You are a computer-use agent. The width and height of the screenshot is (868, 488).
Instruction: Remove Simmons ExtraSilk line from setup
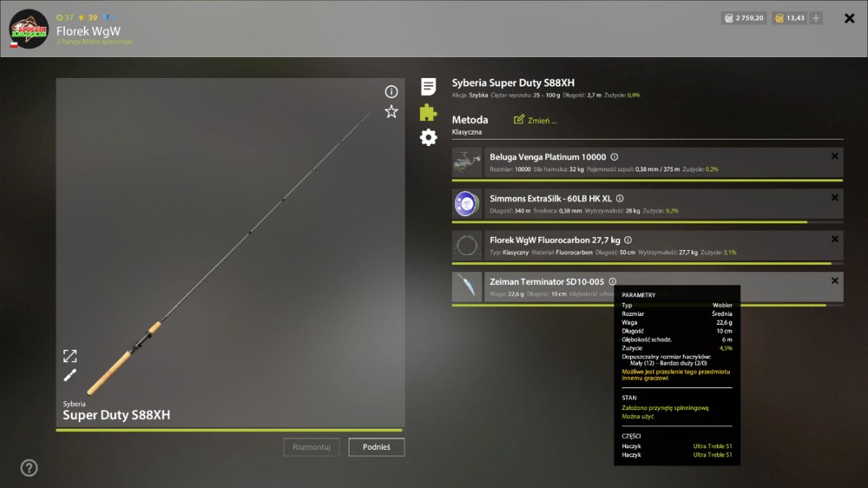(x=835, y=198)
